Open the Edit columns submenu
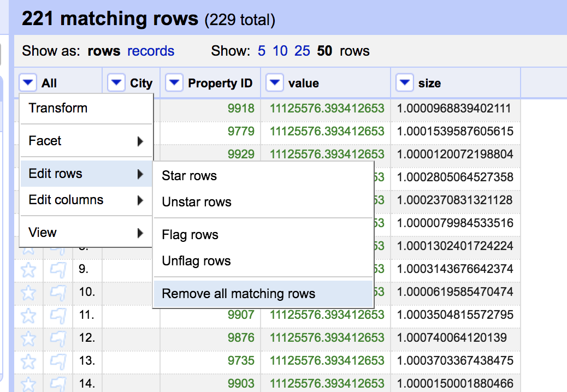This screenshot has width=567, height=392. [86, 200]
